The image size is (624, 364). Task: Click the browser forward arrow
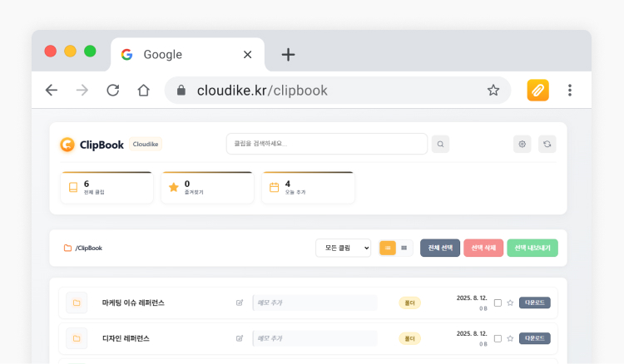click(82, 91)
